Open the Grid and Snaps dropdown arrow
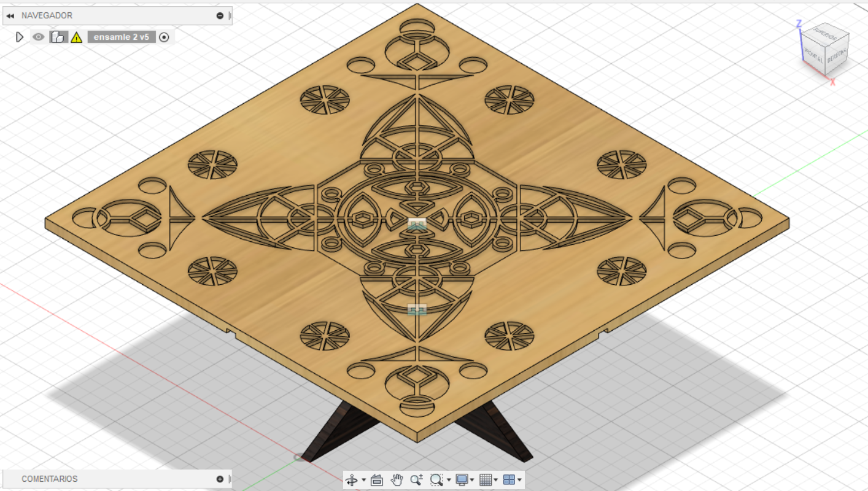Viewport: 868px width, 491px height. (x=496, y=480)
